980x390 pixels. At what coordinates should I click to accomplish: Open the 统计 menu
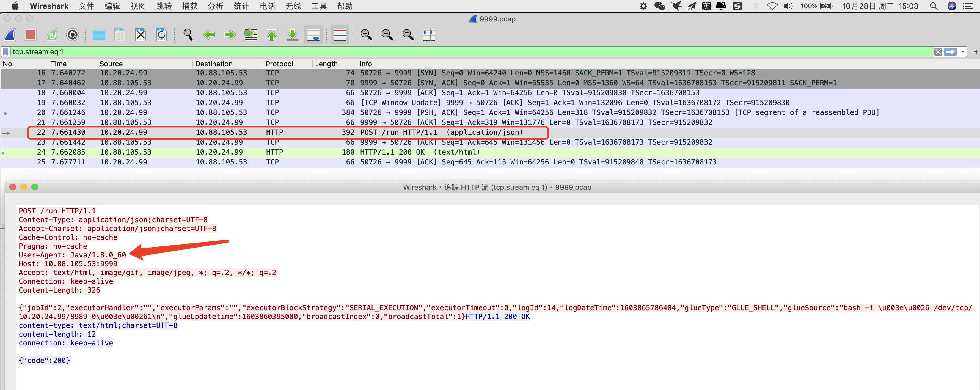tap(241, 6)
